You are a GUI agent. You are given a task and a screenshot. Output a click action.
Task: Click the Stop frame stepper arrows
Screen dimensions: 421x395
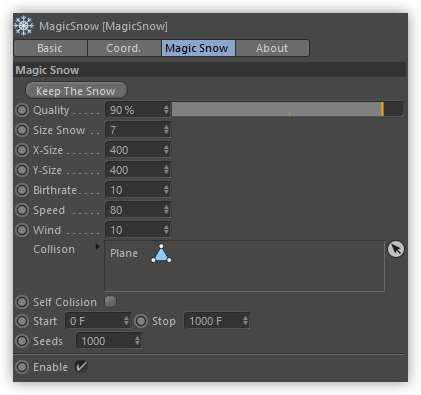tap(245, 321)
